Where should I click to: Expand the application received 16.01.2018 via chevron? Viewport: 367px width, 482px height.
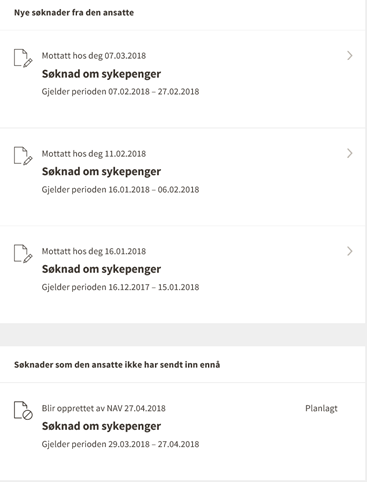[349, 251]
